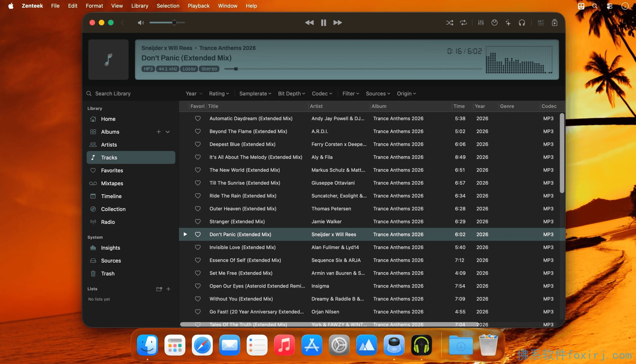Screen dimensions: 636x364
Task: Open Timeline in the sidebar
Action: click(x=131, y=196)
